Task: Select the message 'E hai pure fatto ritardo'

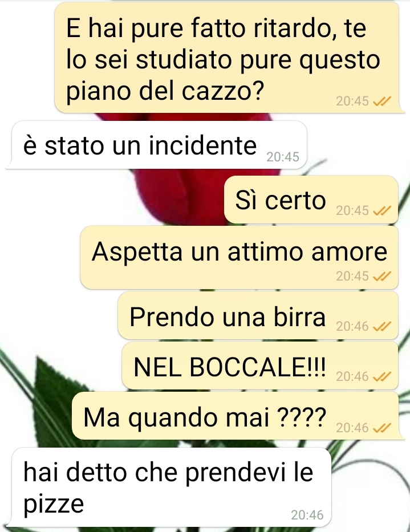Action: pos(228,58)
